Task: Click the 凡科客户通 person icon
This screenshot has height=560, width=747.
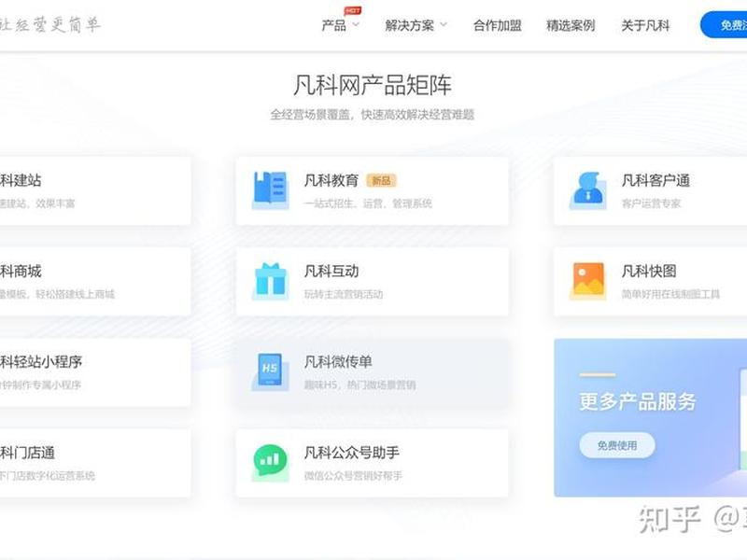Action: (x=588, y=190)
